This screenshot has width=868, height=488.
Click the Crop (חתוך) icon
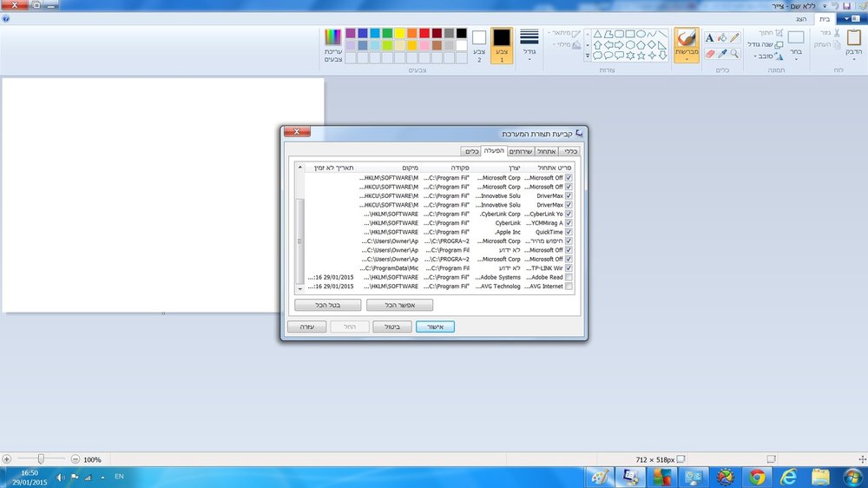(x=779, y=33)
